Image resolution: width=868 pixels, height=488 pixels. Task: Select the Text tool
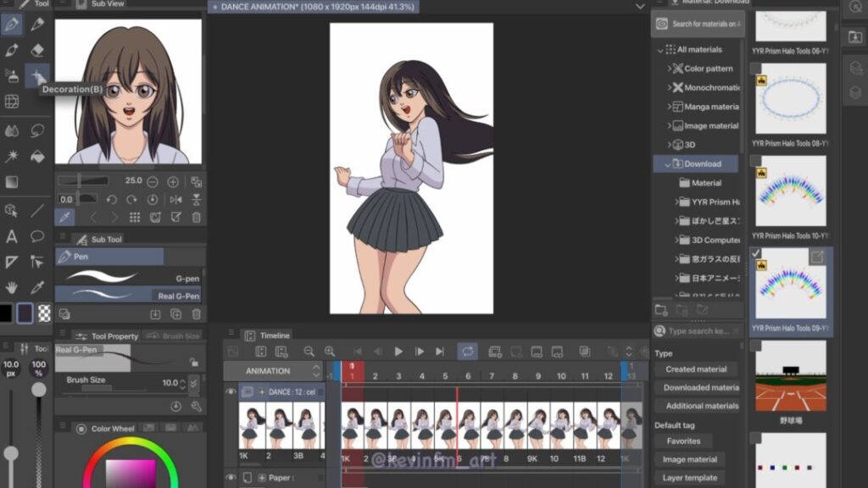coord(12,236)
